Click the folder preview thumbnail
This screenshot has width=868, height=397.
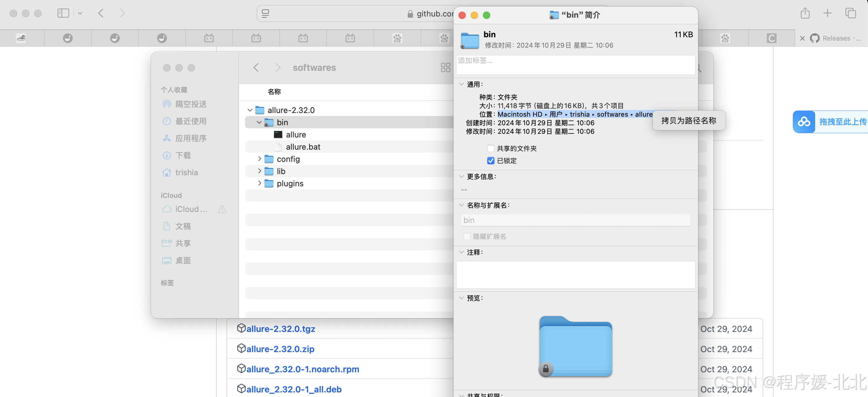(x=576, y=347)
